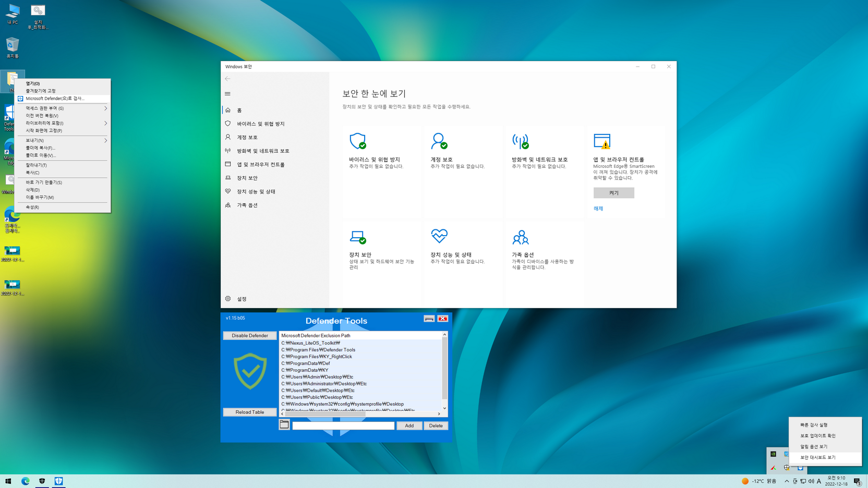
Task: Expand 보내기 submenu in context menu
Action: click(x=63, y=140)
